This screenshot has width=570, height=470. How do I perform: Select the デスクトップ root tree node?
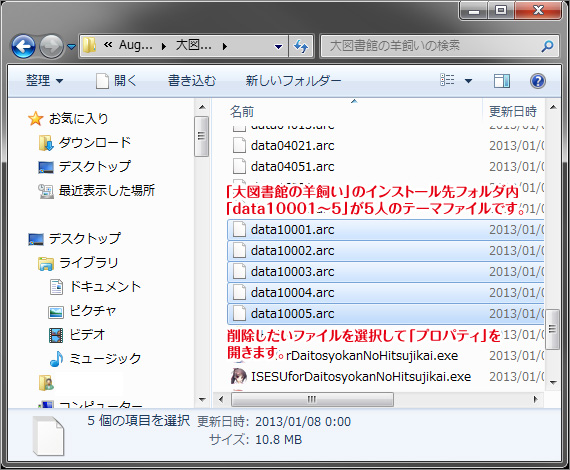click(84, 238)
